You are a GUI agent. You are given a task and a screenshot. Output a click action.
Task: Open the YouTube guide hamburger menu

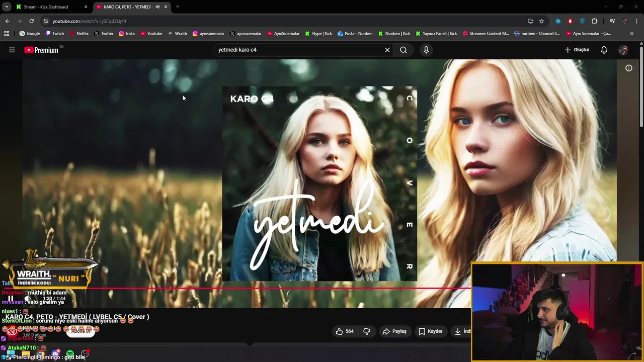12,50
